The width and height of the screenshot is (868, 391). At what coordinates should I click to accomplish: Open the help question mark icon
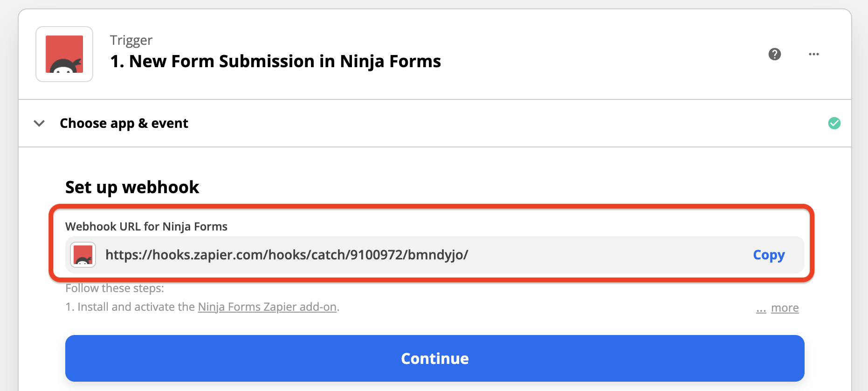pos(775,54)
